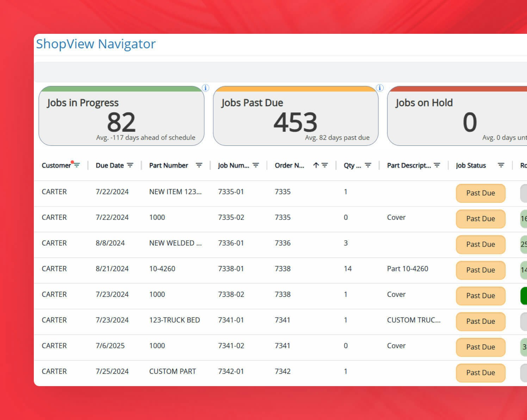Click job number 7335-02 cell
The image size is (527, 420).
coord(231,217)
